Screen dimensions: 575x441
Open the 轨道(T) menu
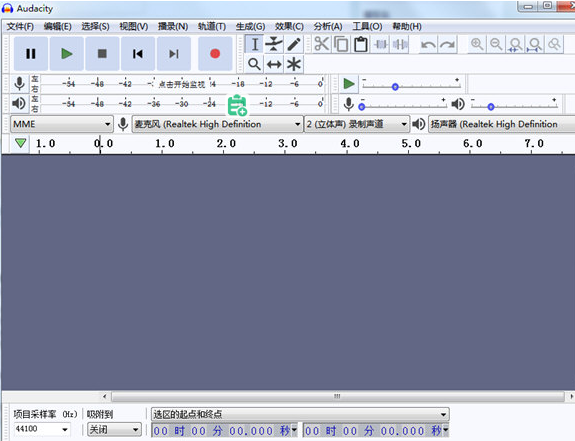(x=212, y=26)
